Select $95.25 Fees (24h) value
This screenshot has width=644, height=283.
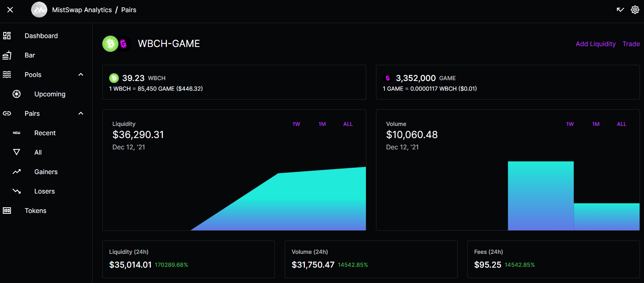488,265
